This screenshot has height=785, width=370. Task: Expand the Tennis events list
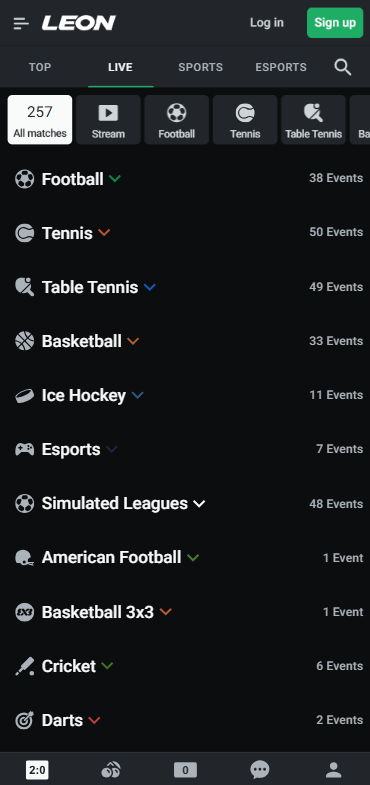104,233
